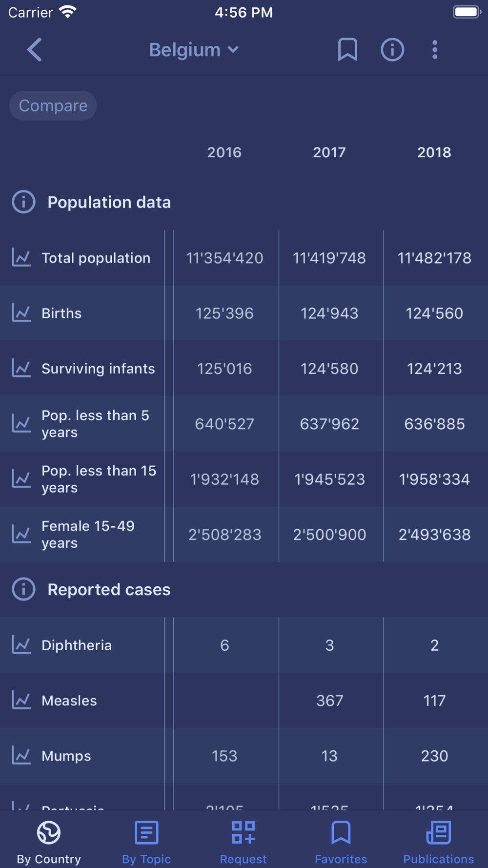The width and height of the screenshot is (488, 868).
Task: Open info icon in the top bar
Action: 392,50
